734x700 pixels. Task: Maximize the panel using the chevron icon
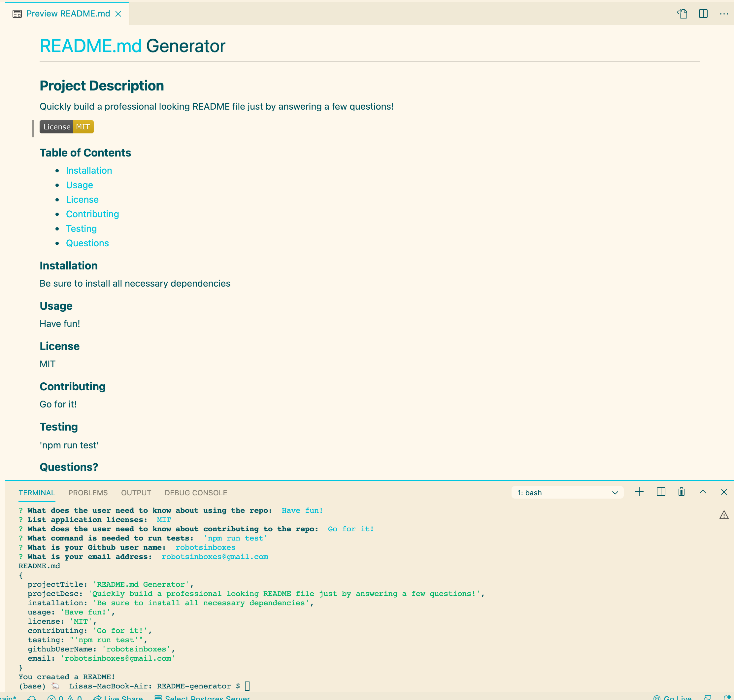(703, 492)
